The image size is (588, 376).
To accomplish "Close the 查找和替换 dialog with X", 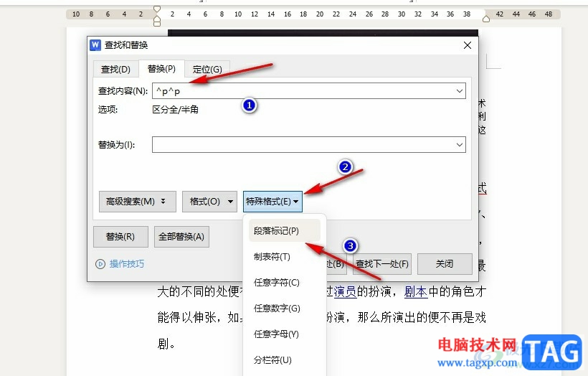I will click(x=468, y=45).
